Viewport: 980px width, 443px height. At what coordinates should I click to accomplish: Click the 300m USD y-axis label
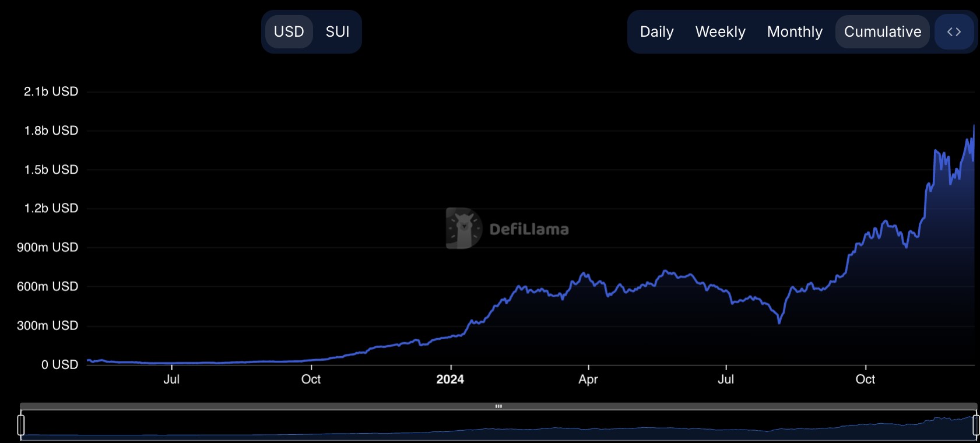click(47, 326)
